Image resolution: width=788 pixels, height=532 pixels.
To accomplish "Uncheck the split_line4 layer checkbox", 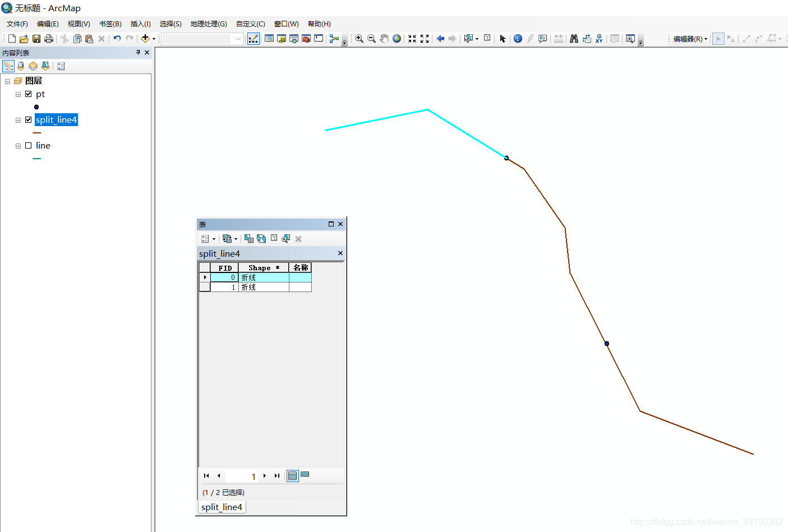I will [x=28, y=120].
